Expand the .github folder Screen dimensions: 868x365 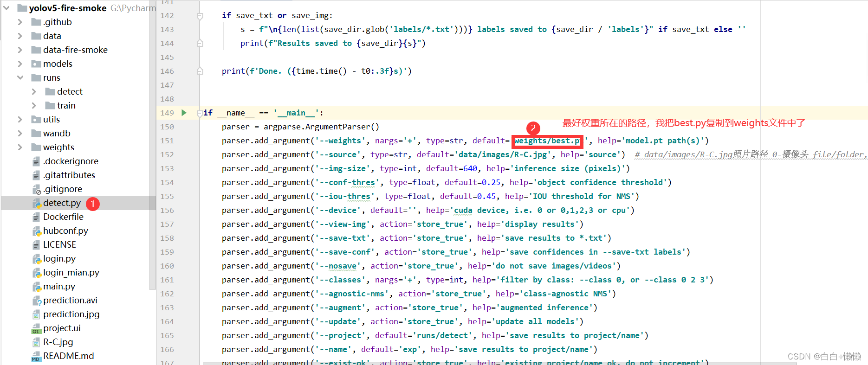click(20, 22)
